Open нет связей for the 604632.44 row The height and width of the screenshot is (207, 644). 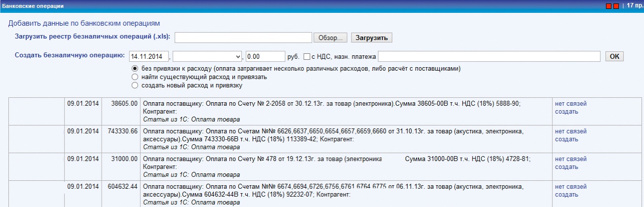point(570,187)
